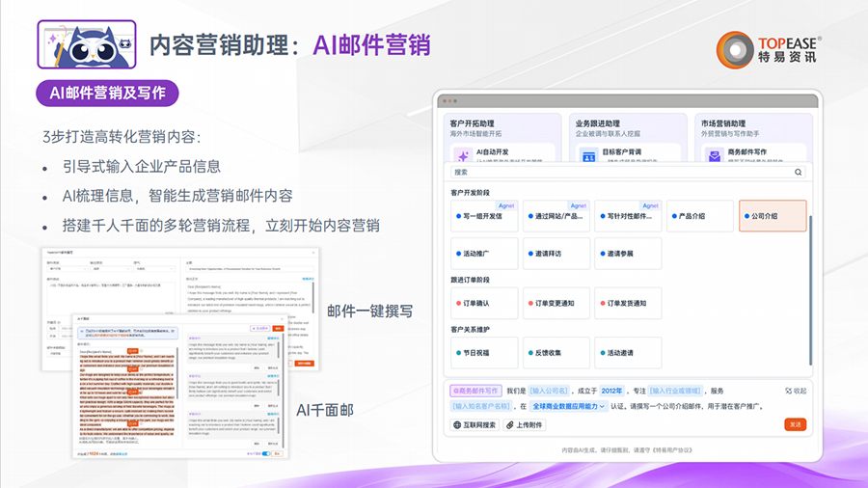Click the cat mascot logo
Viewport: 868px width, 488px height.
click(86, 43)
